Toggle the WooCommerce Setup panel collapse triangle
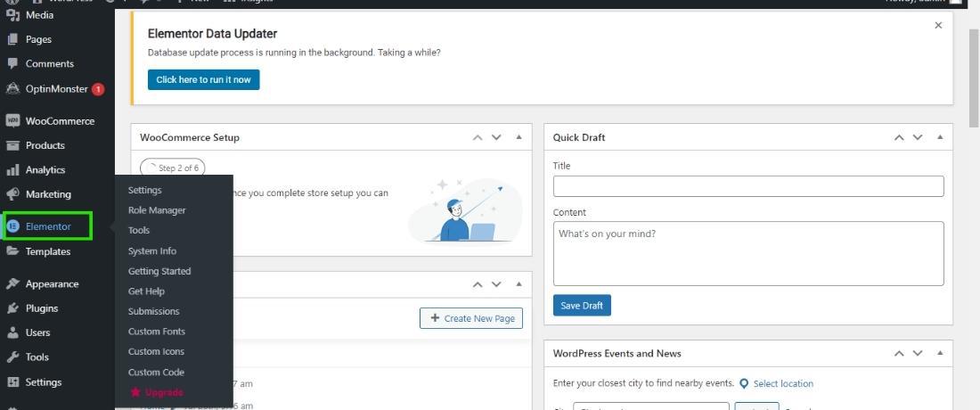 tap(519, 137)
